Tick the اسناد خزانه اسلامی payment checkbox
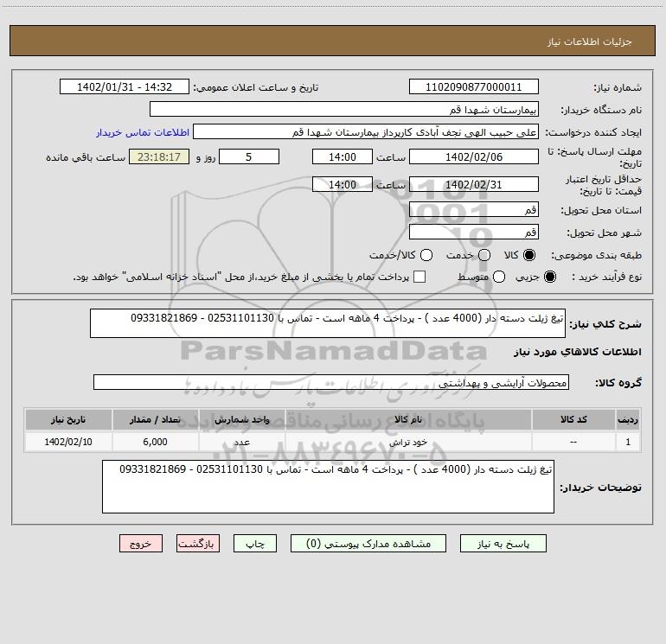The width and height of the screenshot is (666, 644). tap(419, 277)
